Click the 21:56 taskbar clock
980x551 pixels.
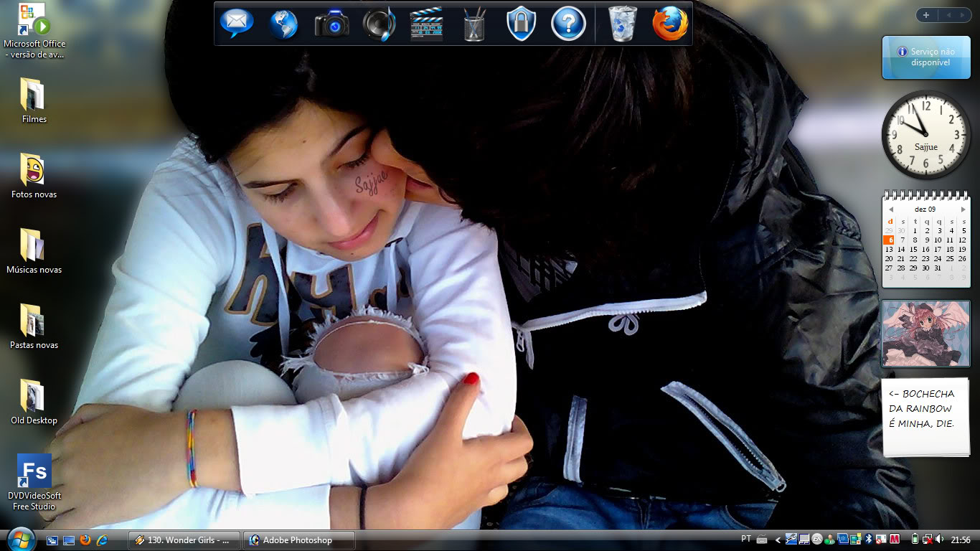(961, 540)
